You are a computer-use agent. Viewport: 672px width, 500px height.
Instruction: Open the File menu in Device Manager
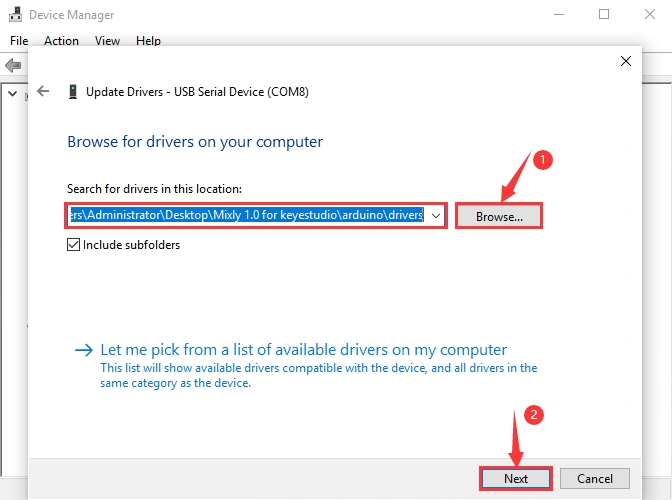tap(19, 41)
